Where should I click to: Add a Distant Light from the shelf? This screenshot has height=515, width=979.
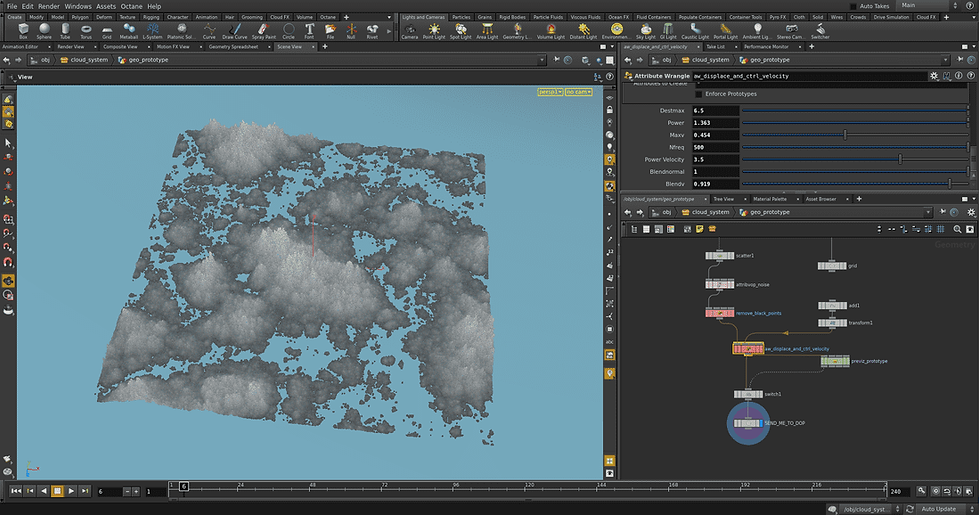click(x=583, y=31)
